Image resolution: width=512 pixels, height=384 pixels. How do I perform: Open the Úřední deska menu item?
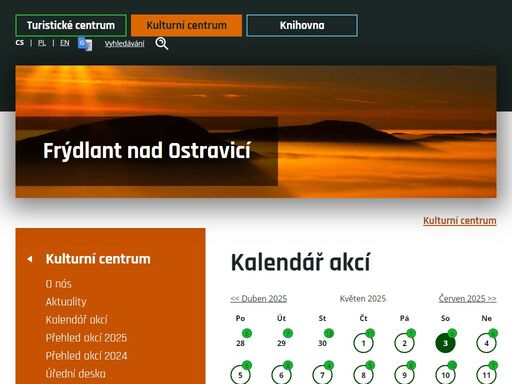tap(76, 374)
